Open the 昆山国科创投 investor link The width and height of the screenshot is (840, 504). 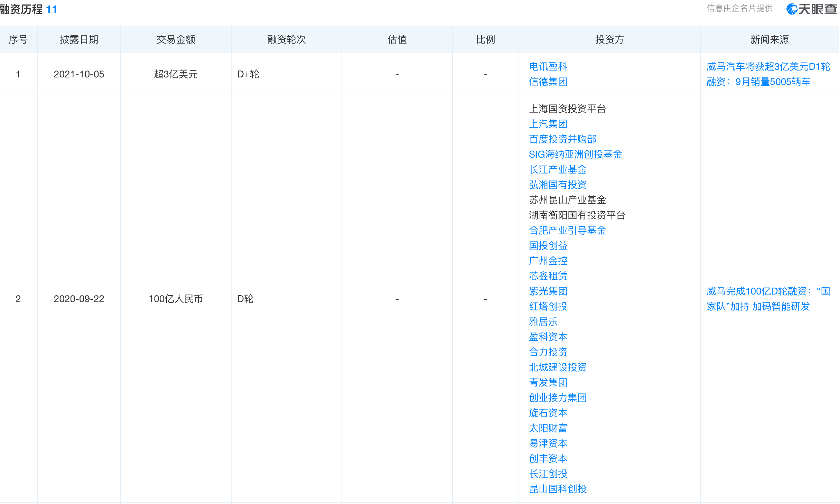click(558, 489)
